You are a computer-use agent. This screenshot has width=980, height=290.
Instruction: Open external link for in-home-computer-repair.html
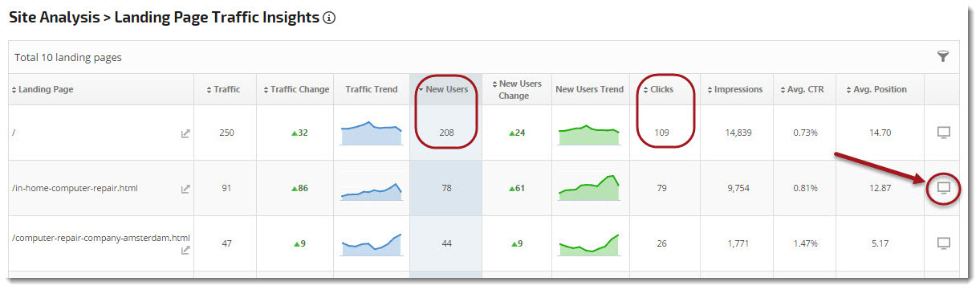click(x=185, y=189)
